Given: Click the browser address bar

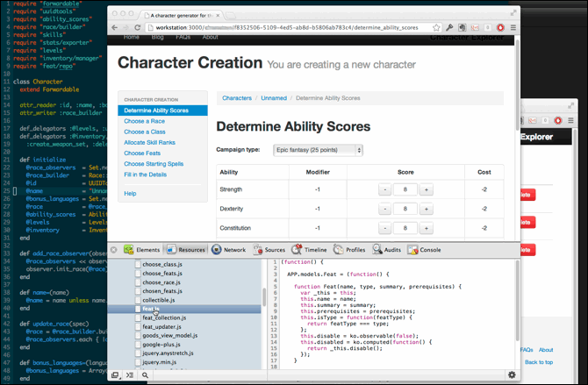Looking at the screenshot, I should click(287, 28).
